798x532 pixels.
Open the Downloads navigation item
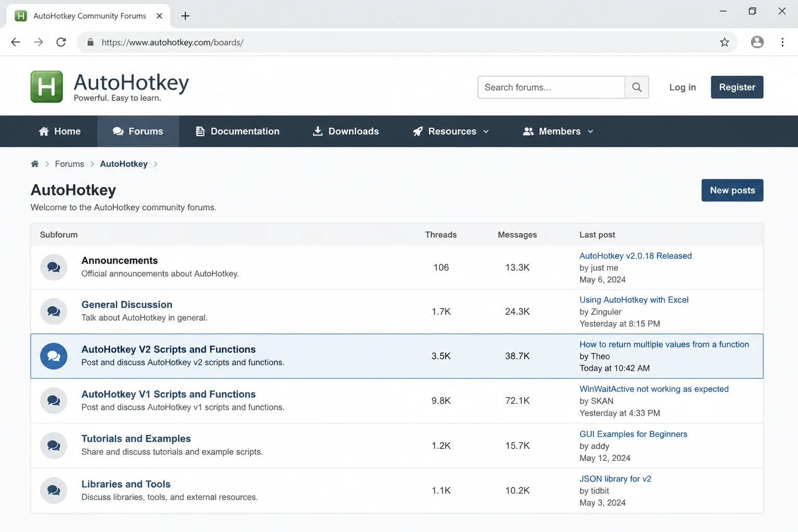click(x=345, y=131)
